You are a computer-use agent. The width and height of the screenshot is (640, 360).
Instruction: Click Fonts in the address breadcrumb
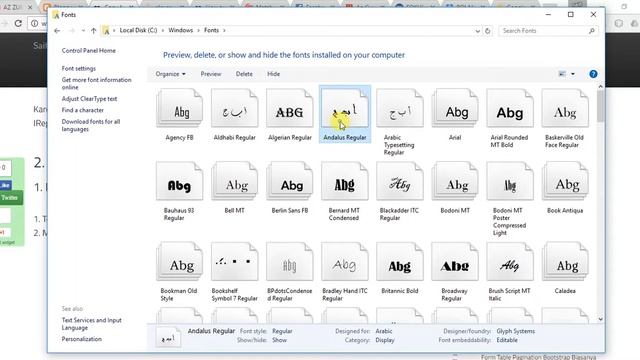click(211, 30)
